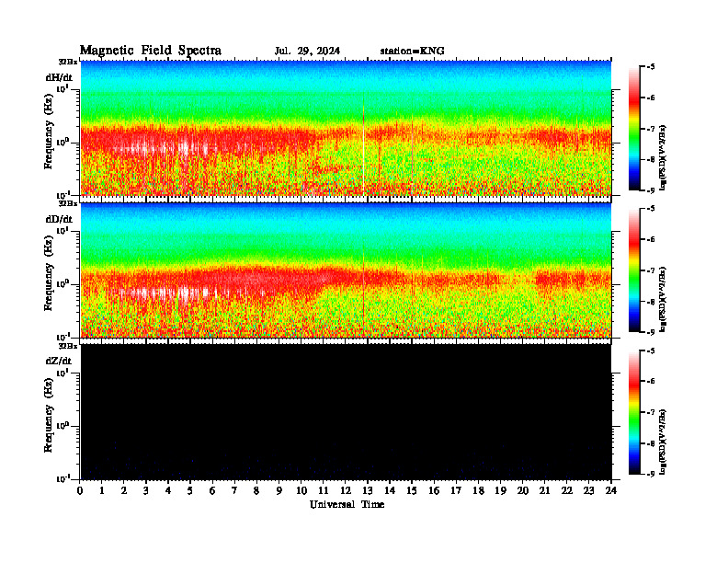Select the "dH/dt" panel label

click(59, 77)
